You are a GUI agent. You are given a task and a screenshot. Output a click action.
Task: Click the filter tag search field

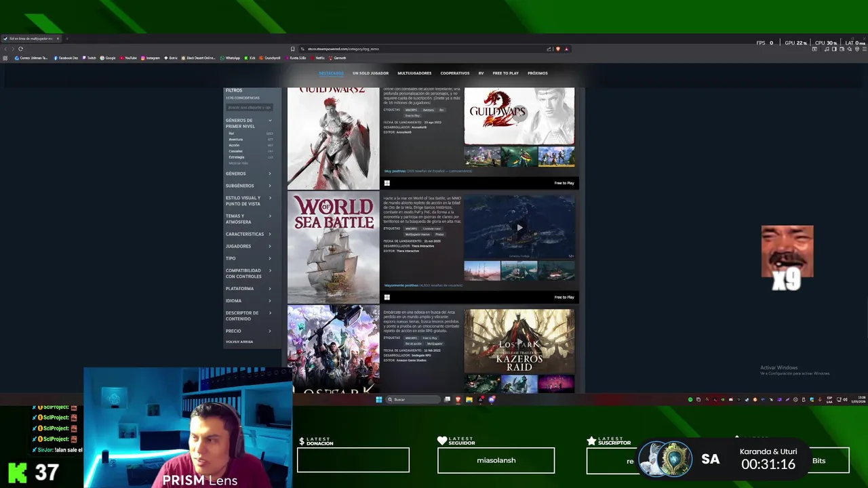point(250,108)
